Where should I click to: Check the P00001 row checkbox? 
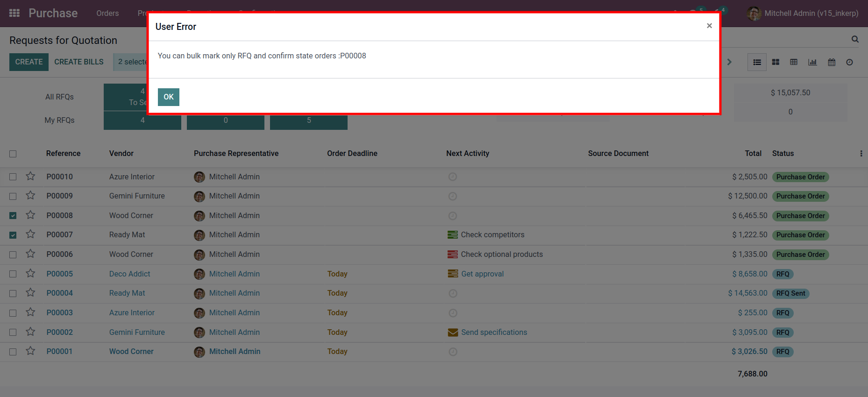(13, 352)
